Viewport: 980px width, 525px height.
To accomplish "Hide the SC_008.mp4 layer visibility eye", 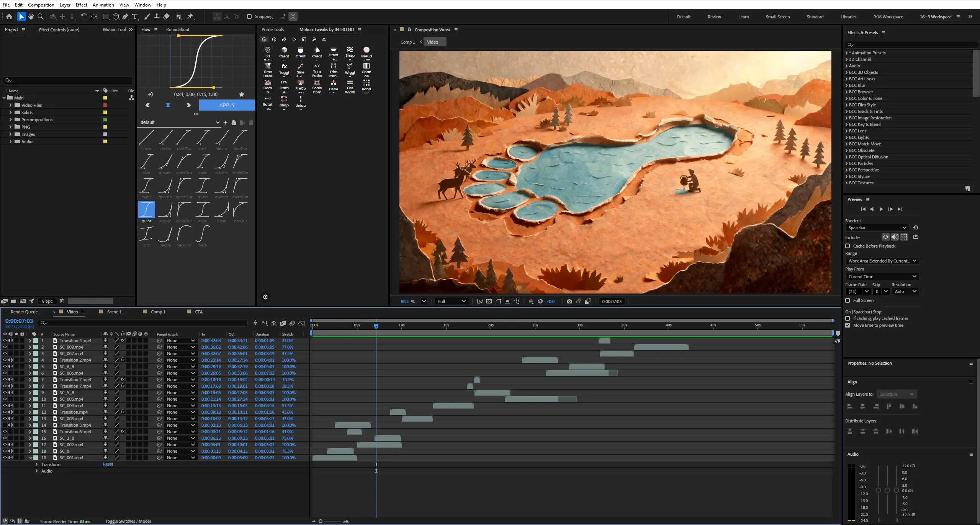I will [5, 347].
